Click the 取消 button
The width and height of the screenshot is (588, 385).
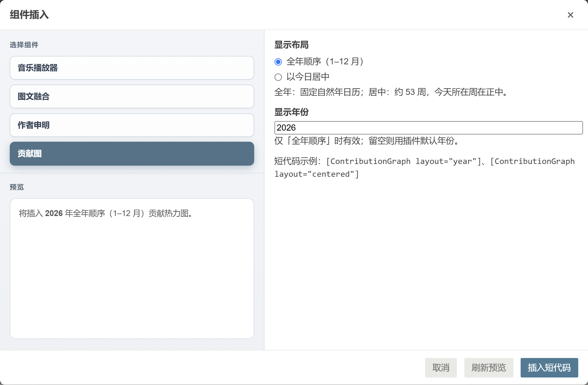click(441, 368)
